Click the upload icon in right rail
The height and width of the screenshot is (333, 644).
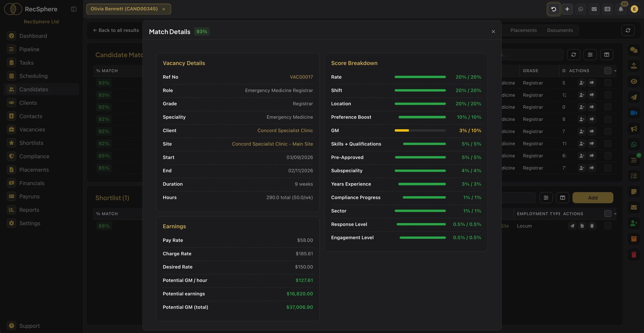(634, 66)
